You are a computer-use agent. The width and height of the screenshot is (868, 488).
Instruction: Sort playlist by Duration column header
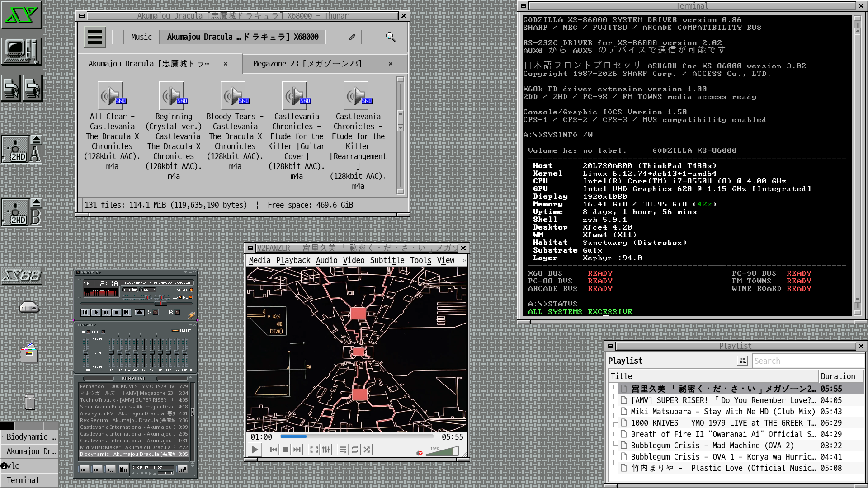[x=841, y=376]
